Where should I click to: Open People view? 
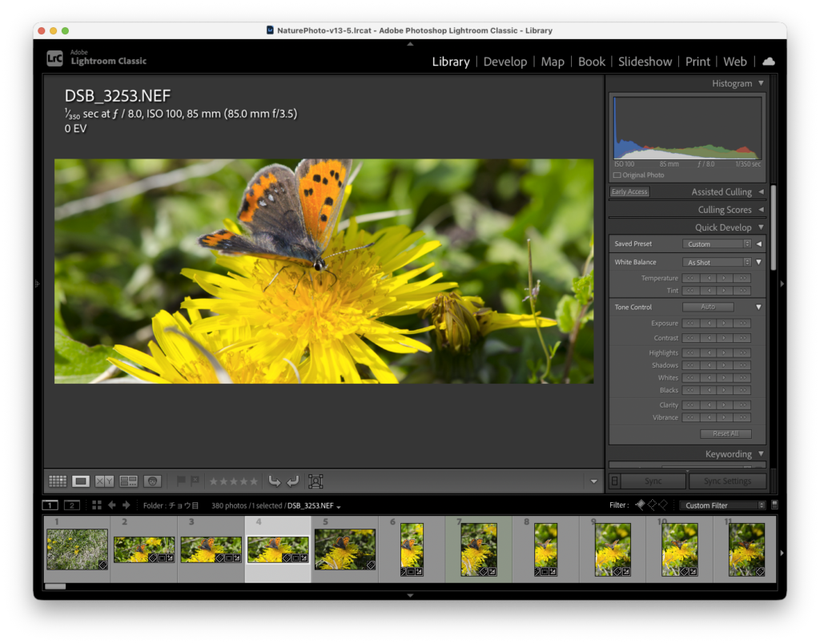pyautogui.click(x=152, y=481)
